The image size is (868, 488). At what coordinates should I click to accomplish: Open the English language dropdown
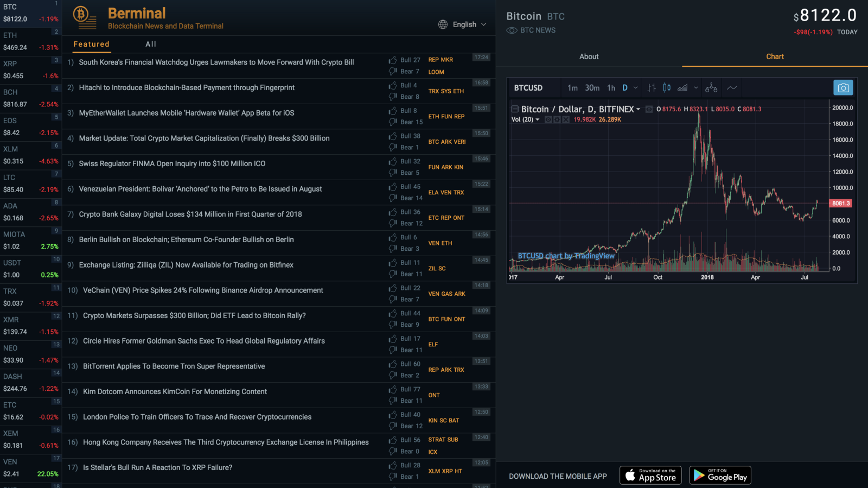[x=462, y=24]
